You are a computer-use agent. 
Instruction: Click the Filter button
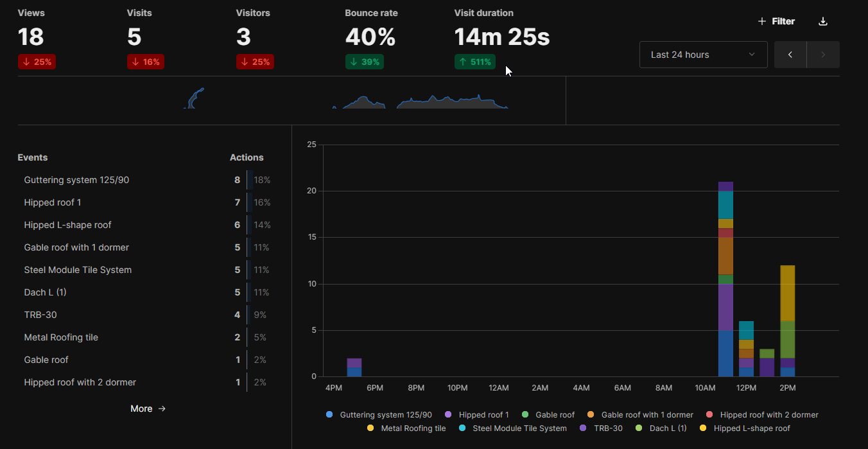[x=776, y=21]
